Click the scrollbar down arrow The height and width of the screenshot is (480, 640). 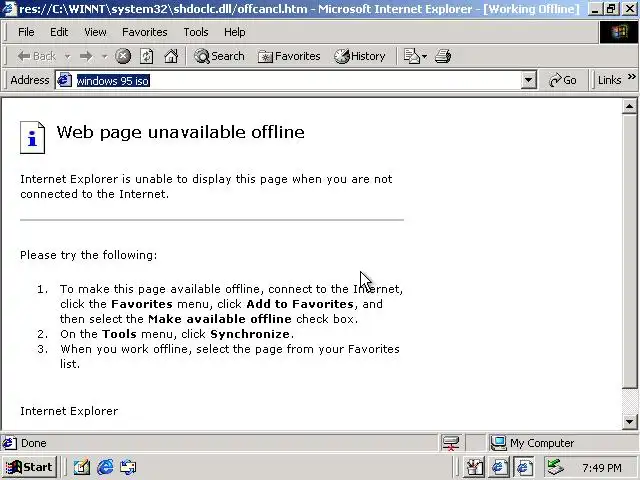click(x=629, y=422)
